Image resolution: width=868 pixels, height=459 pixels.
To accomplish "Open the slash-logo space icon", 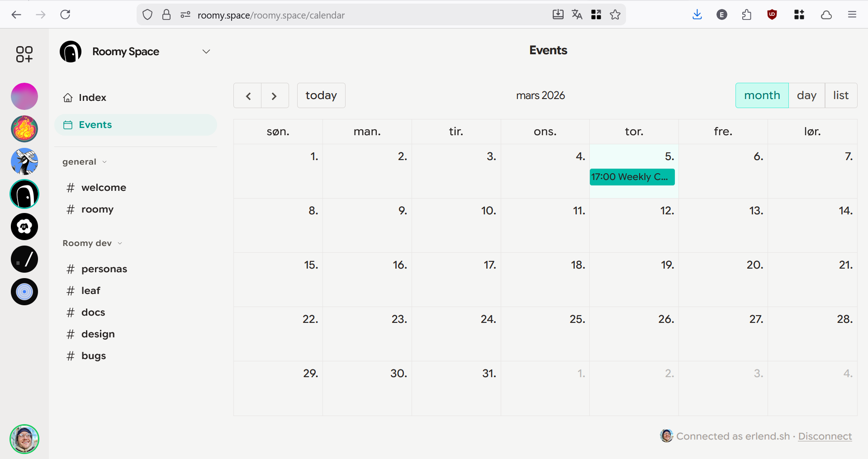I will click(x=24, y=259).
